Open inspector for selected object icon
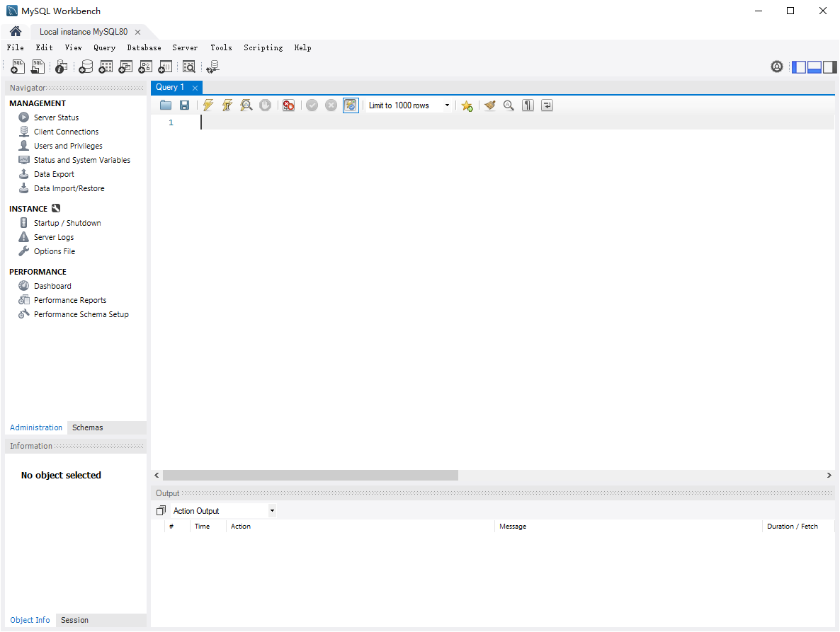The image size is (840, 632). tap(61, 67)
